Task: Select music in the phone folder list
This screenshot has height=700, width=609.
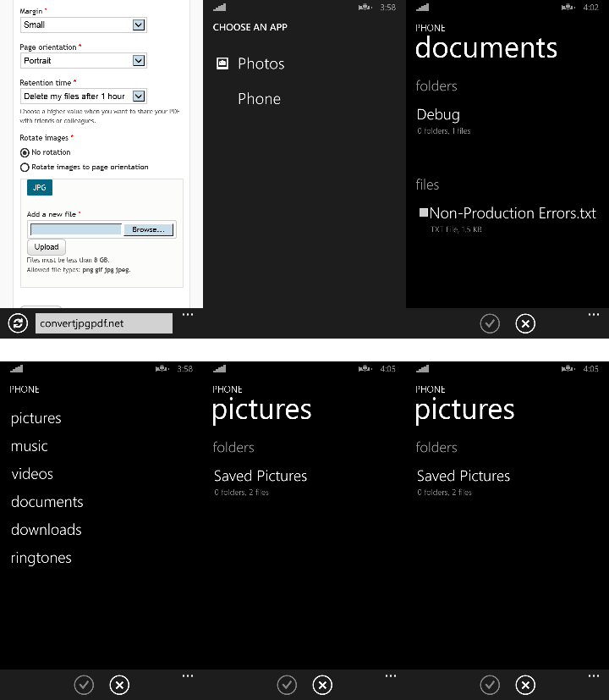Action: [30, 446]
